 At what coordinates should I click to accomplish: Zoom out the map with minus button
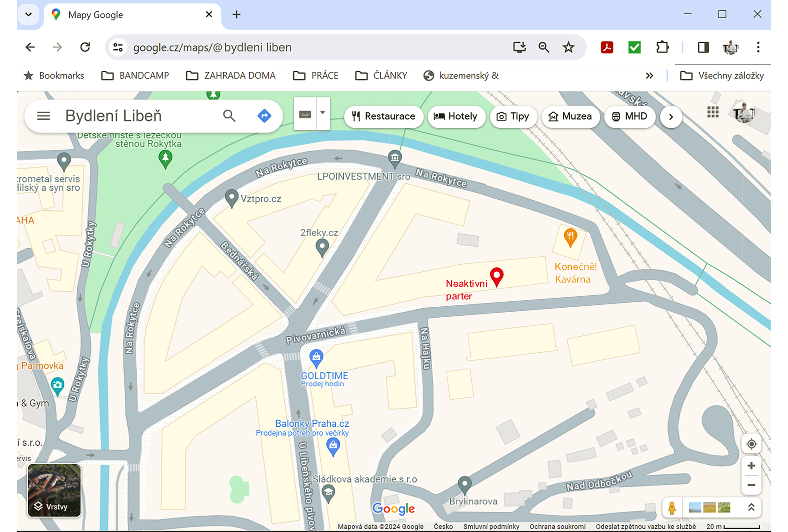(751, 485)
